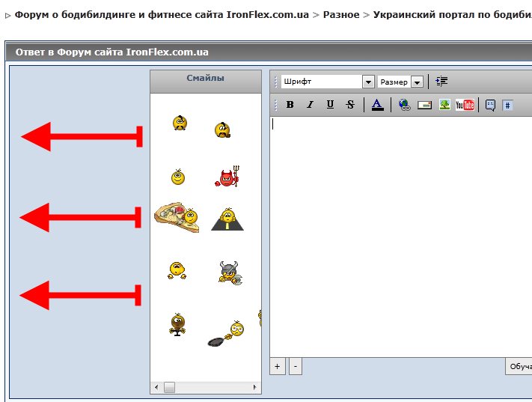
Task: Open the Размер size dropdown
Action: coord(417,82)
